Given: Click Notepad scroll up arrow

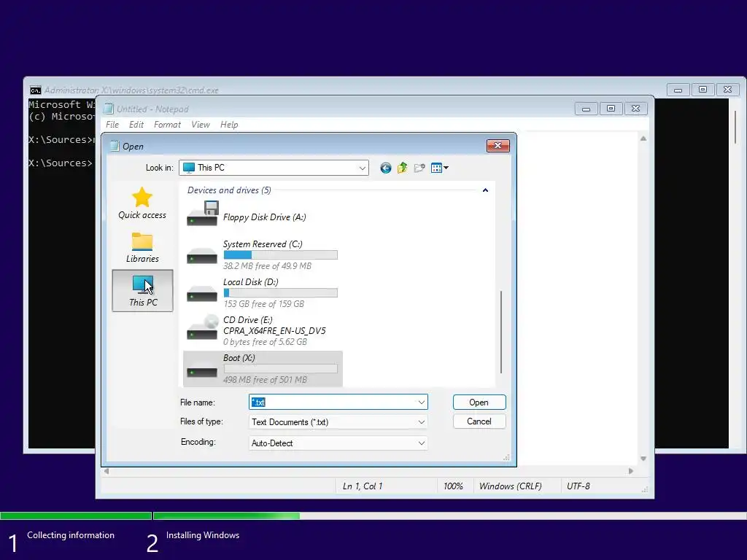Looking at the screenshot, I should (x=643, y=139).
